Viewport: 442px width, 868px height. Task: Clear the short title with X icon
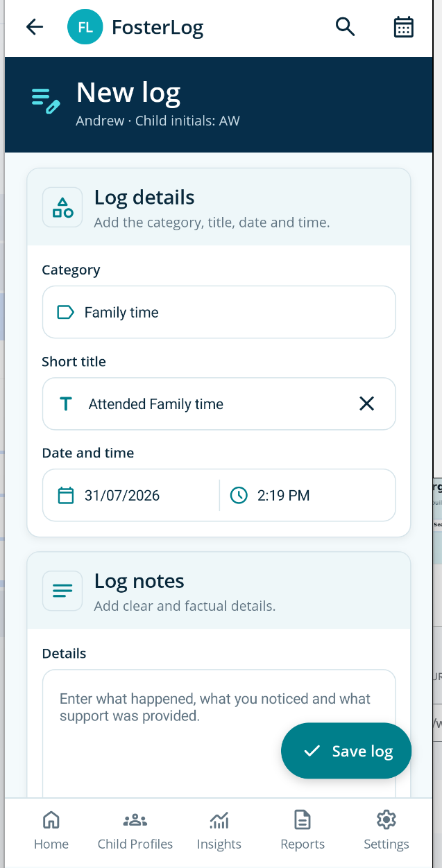tap(366, 403)
